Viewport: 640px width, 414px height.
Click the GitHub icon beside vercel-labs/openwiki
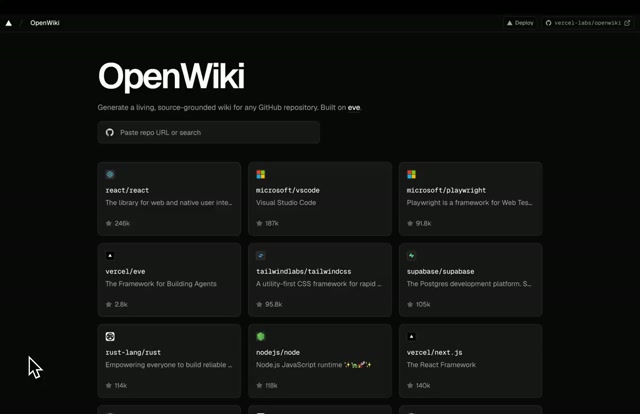(549, 23)
